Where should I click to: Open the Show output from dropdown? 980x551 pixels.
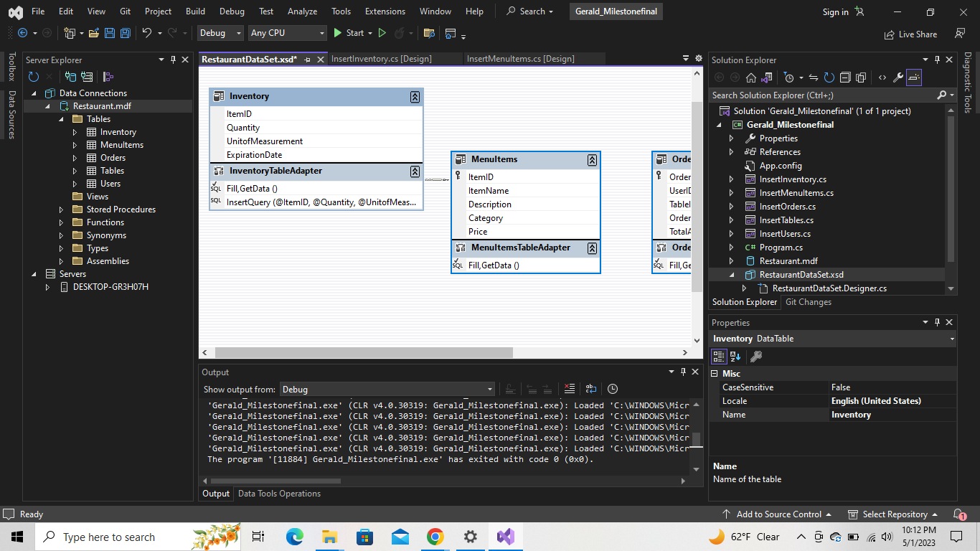tap(490, 389)
